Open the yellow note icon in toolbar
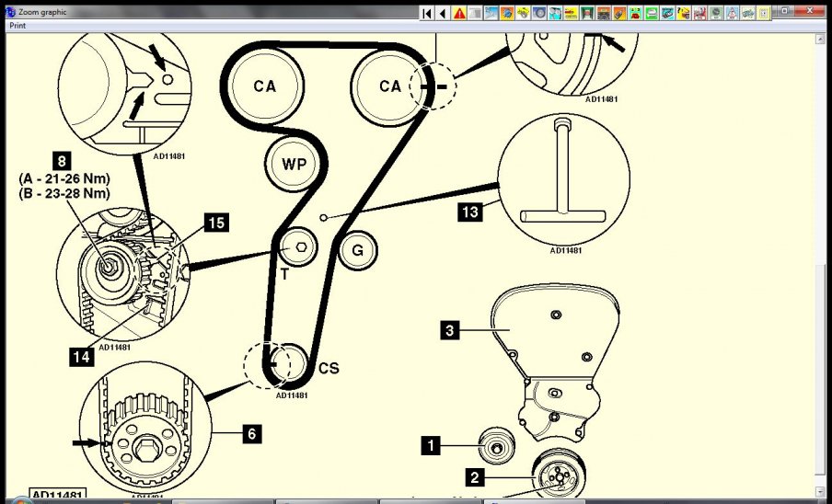Screen dimensions: 832x504 coord(763,13)
